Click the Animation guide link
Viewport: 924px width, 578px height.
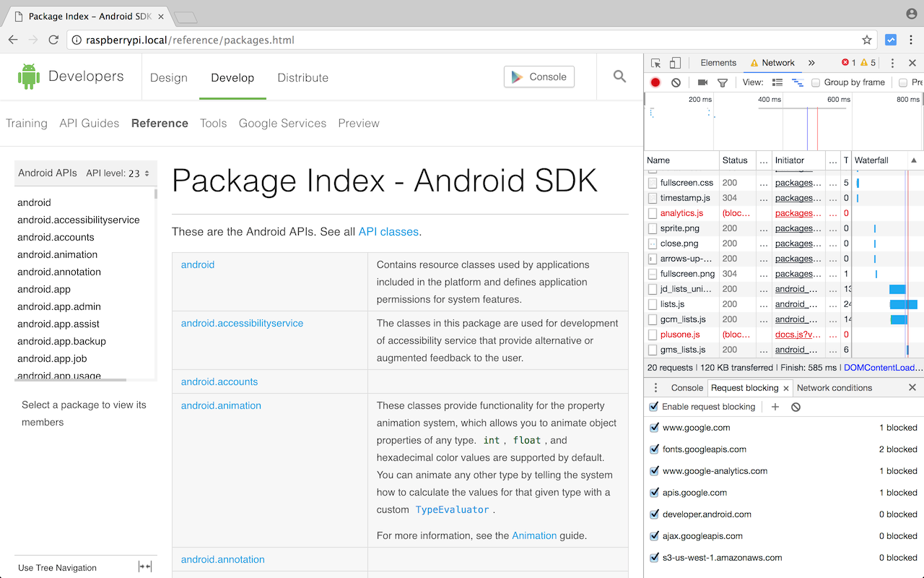tap(534, 535)
